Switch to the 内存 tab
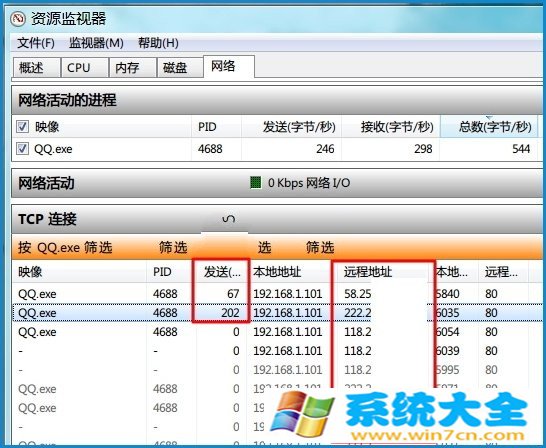The height and width of the screenshot is (448, 546). 132,68
